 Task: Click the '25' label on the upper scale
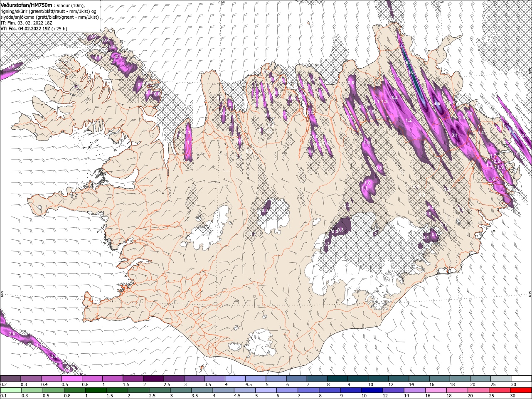(x=493, y=384)
